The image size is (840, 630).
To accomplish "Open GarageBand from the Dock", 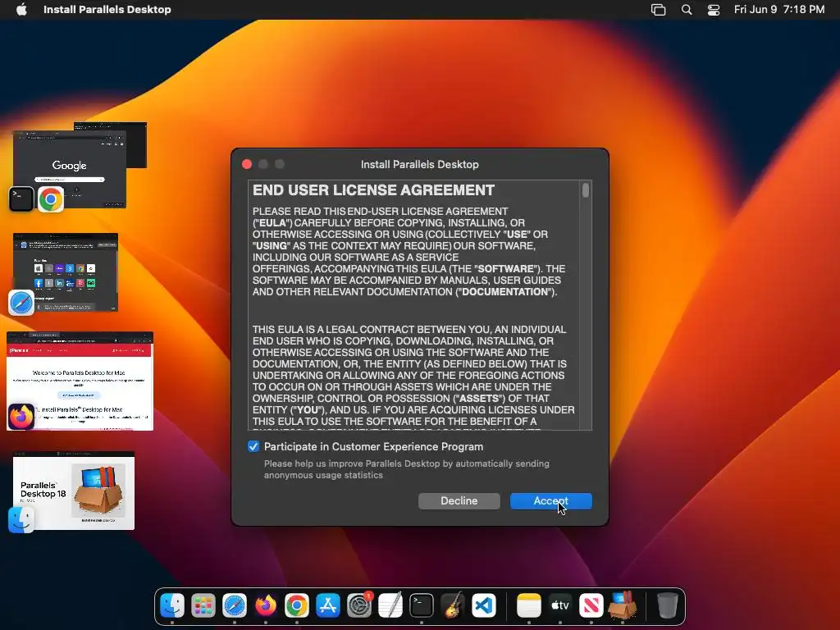I will pos(453,605).
